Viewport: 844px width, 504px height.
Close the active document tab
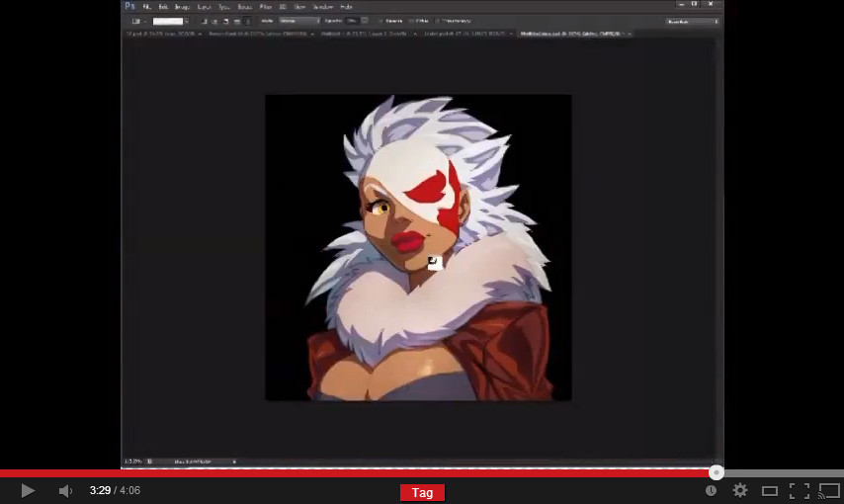tap(630, 34)
